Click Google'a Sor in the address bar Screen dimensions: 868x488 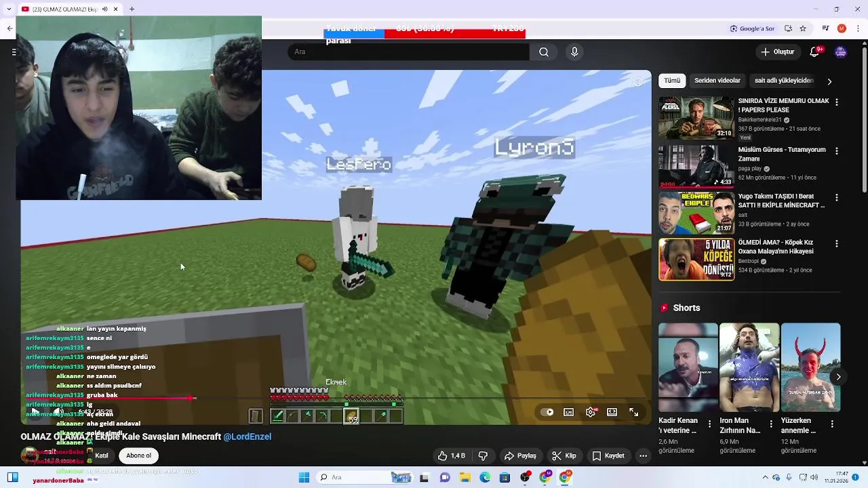pos(753,28)
